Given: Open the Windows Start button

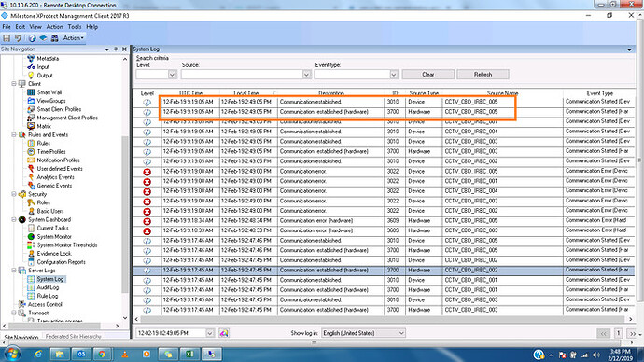Looking at the screenshot, I should click(x=12, y=354).
